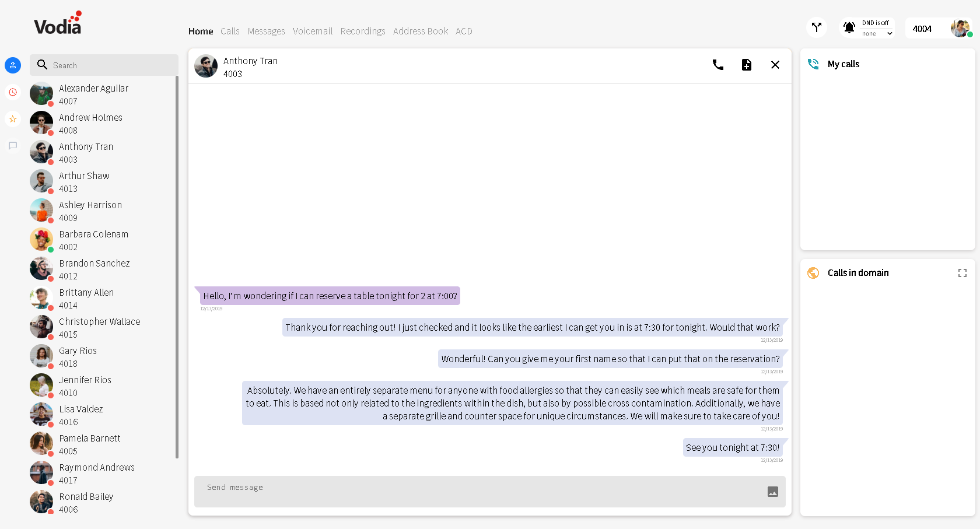Select contact Pamela Barnett 4005

[x=103, y=444]
